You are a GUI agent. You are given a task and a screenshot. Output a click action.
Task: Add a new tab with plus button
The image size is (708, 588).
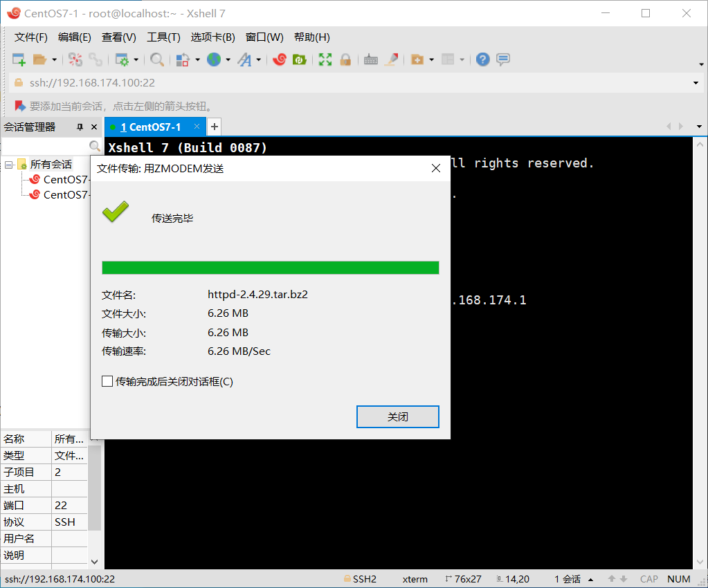click(x=215, y=127)
